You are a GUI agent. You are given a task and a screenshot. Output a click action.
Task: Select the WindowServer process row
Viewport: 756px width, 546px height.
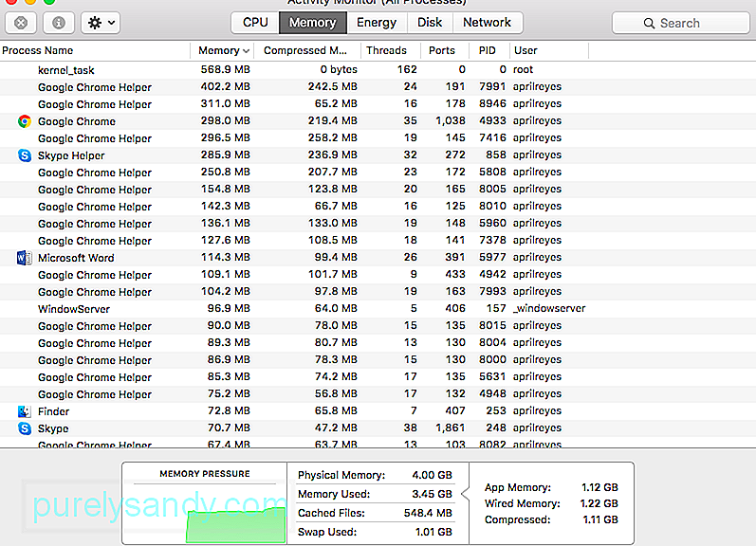pyautogui.click(x=378, y=309)
